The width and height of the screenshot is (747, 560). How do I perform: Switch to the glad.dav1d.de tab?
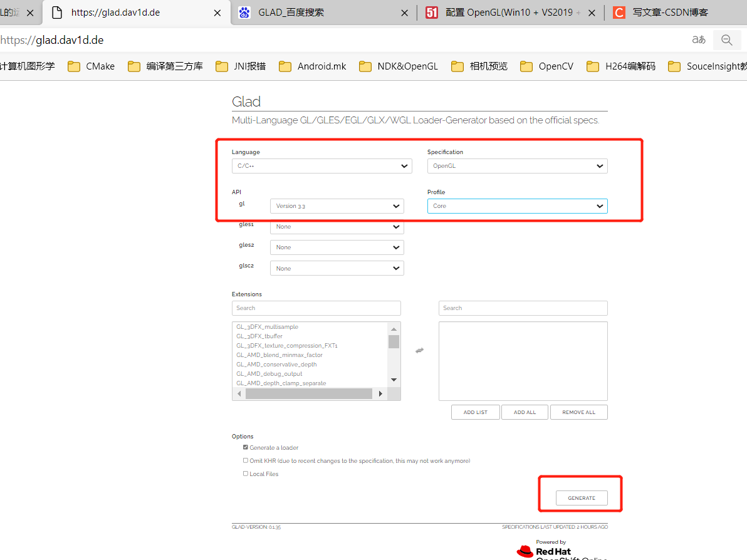tap(136, 13)
